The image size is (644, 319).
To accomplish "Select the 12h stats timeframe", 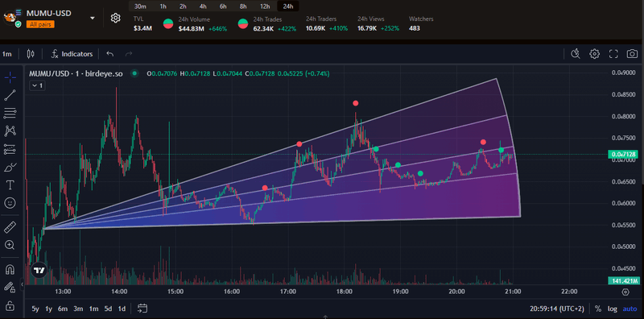I will coord(265,6).
